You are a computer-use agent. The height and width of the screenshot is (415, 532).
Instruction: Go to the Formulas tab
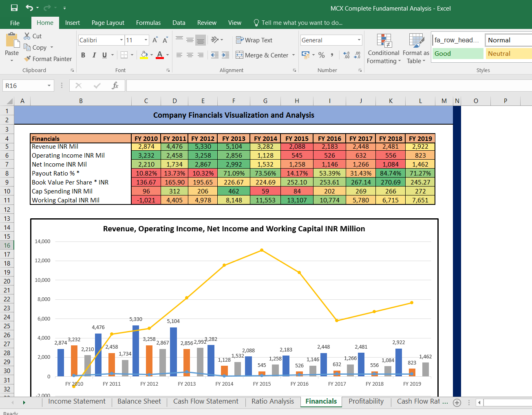[148, 23]
